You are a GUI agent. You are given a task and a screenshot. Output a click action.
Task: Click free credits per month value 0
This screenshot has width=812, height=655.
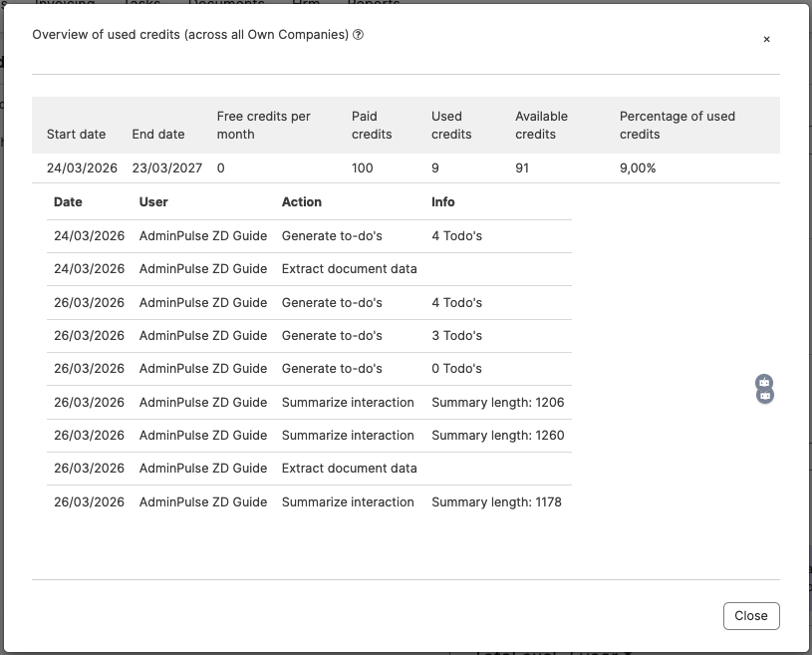pos(220,167)
